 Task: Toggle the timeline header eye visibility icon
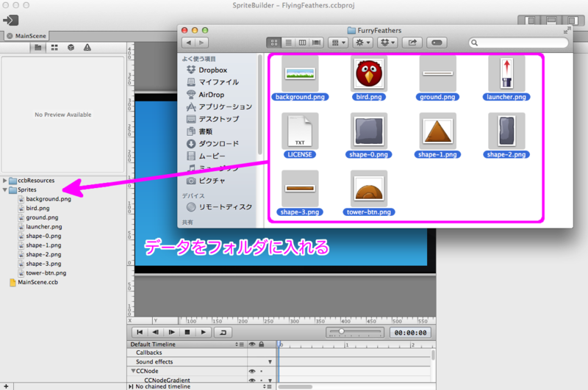(x=252, y=344)
